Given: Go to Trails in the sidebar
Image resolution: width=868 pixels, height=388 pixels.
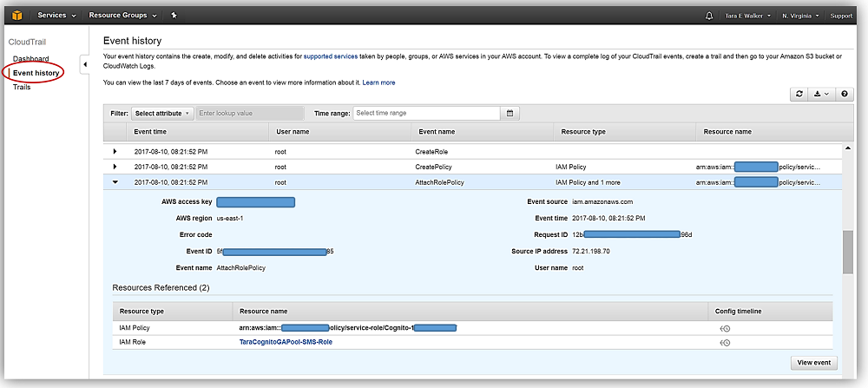Looking at the screenshot, I should 22,87.
